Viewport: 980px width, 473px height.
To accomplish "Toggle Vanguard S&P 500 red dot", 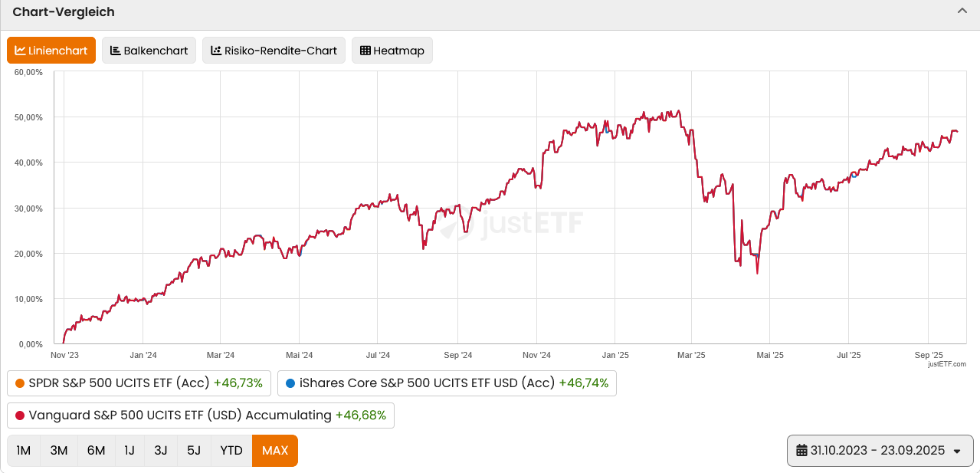I will [20, 416].
